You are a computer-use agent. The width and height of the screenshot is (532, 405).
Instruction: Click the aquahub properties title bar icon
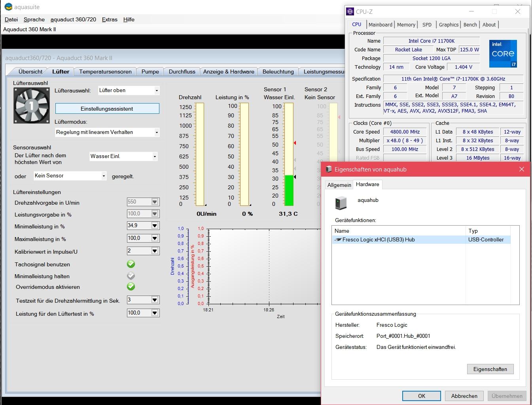click(x=329, y=169)
